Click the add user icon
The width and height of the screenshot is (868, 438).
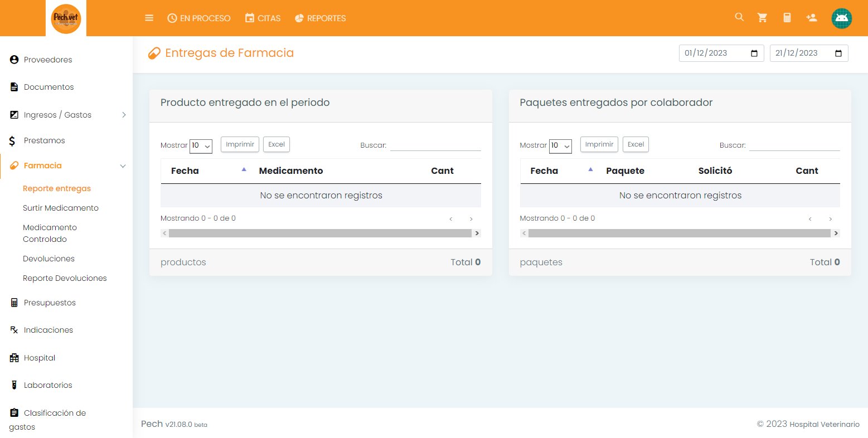point(812,18)
